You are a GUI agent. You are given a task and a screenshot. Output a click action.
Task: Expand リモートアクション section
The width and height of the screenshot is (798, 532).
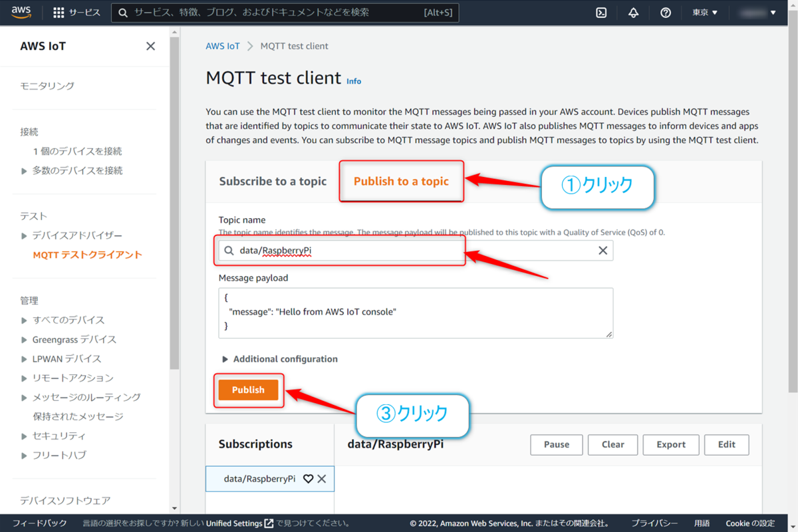click(25, 378)
